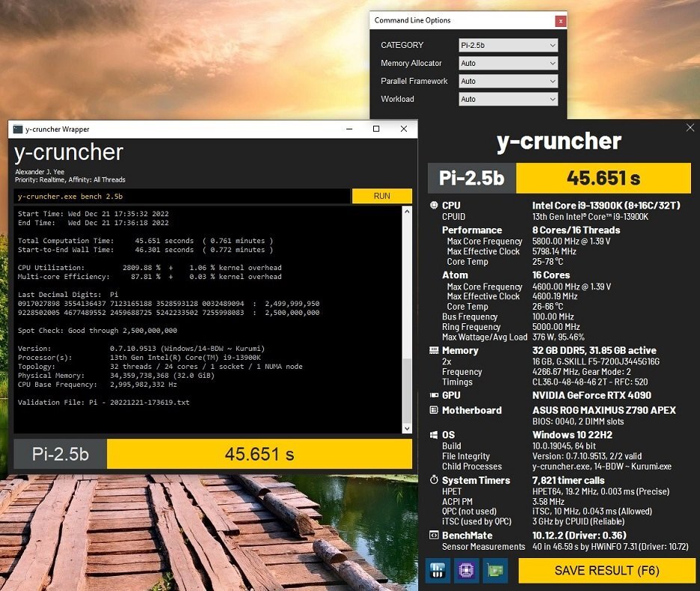Screen dimensions: 700x591
Task: Click the GPU section icon
Action: tap(434, 395)
